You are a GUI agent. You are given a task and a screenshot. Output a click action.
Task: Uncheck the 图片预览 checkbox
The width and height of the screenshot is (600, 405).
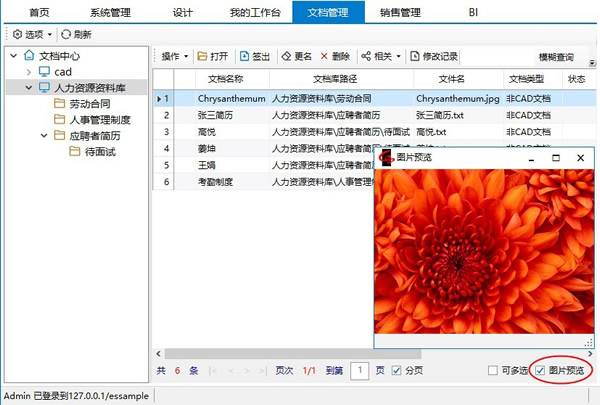(x=540, y=370)
